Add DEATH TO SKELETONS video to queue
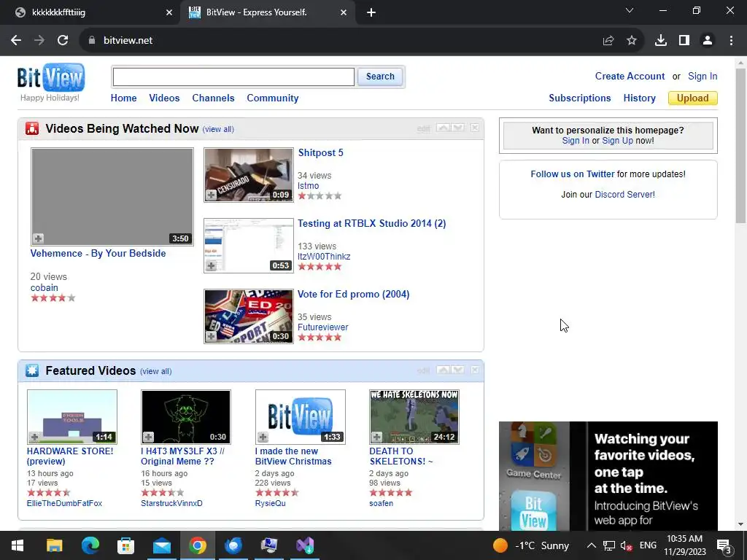The width and height of the screenshot is (747, 560). (x=377, y=437)
